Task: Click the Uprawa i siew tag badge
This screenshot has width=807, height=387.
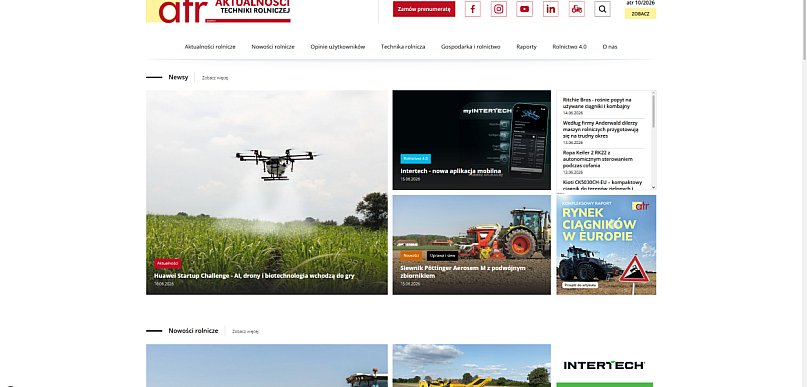Action: coord(443,256)
